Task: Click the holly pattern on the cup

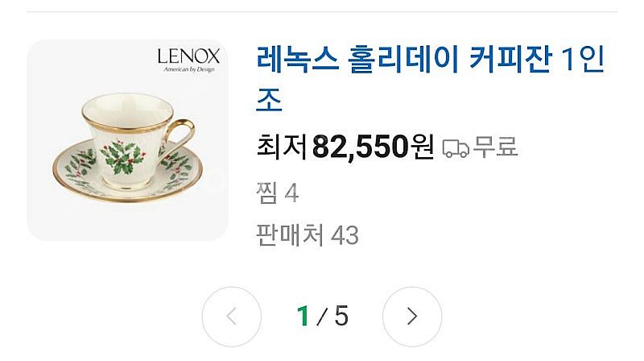Action: point(122,156)
